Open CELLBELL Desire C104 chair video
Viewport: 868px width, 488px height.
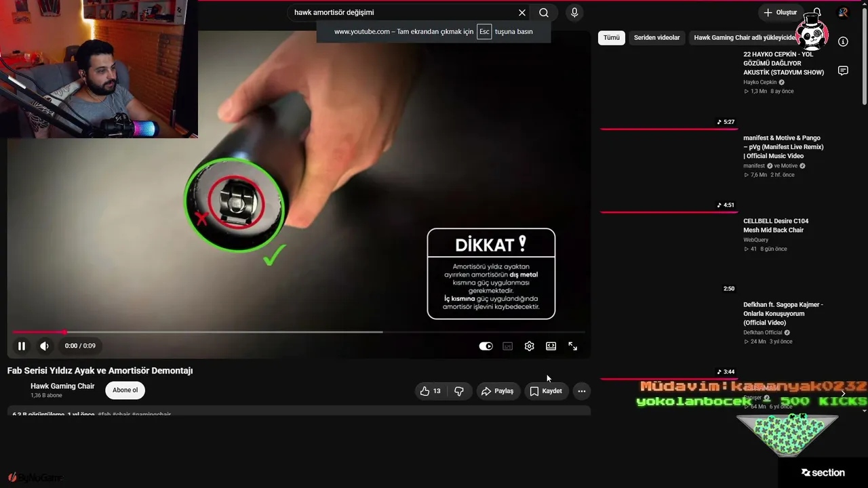(776, 226)
